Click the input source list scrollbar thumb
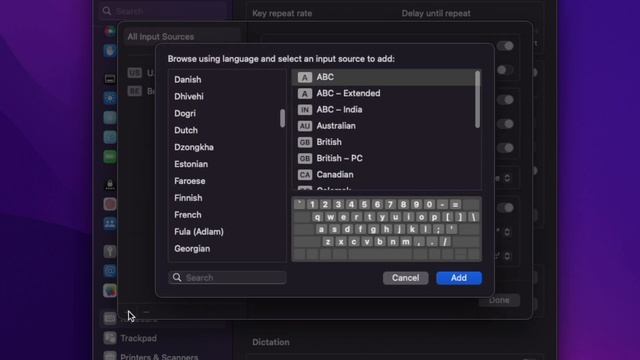Screen dimensions: 640x360 pos(478,100)
